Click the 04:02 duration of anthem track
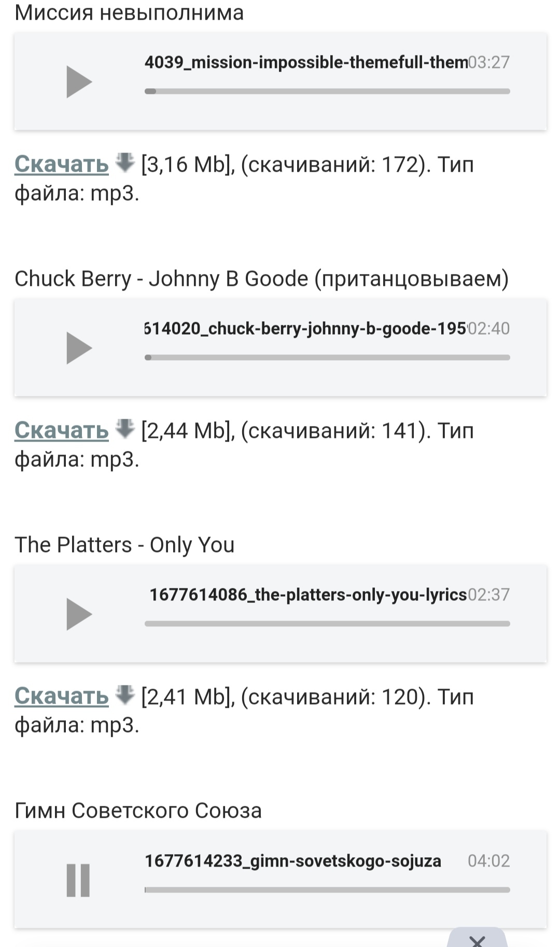560x947 pixels. (488, 861)
